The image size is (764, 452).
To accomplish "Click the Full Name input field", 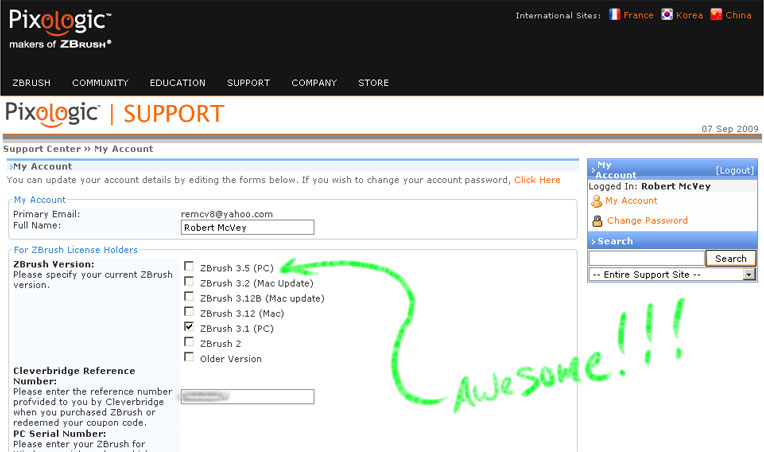I will click(x=248, y=227).
